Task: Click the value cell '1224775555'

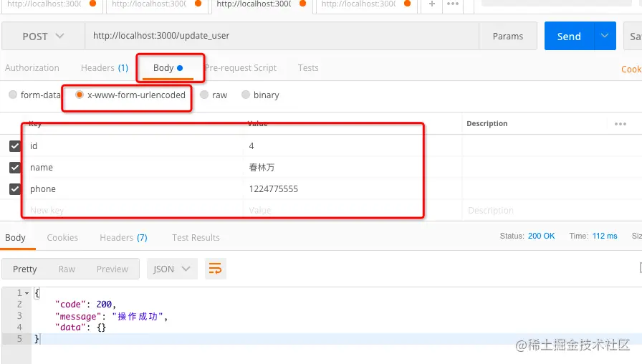Action: [x=352, y=188]
